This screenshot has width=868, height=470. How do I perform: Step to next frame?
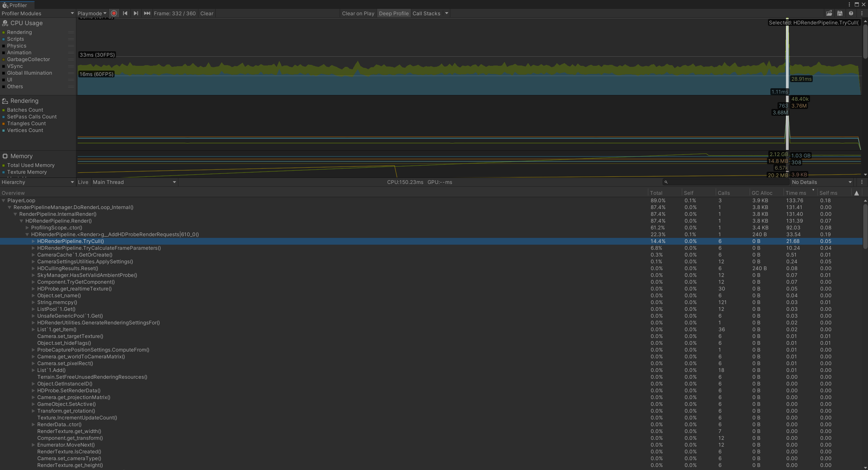coord(136,13)
